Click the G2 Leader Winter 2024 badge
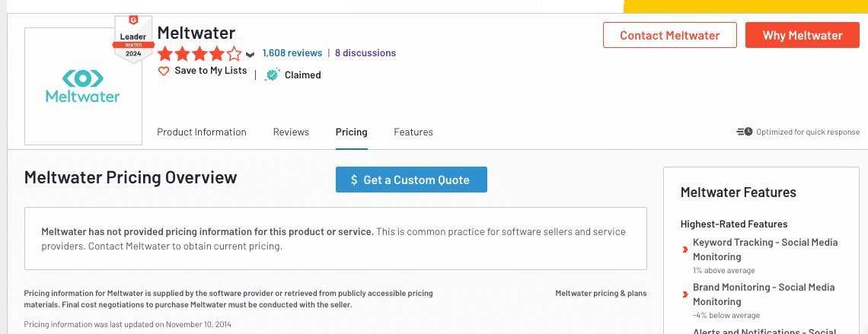Screen dimensions: 868x334 point(128,40)
